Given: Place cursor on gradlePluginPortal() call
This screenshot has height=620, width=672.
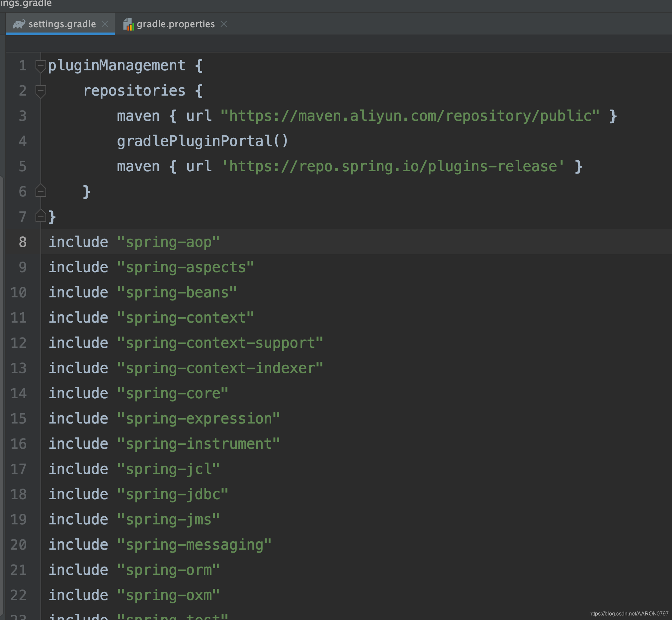Looking at the screenshot, I should tap(202, 141).
